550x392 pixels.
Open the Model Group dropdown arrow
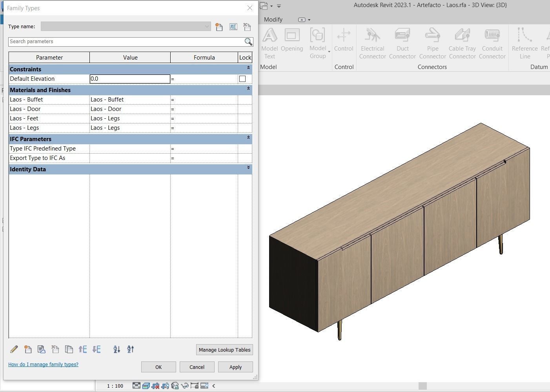(329, 52)
